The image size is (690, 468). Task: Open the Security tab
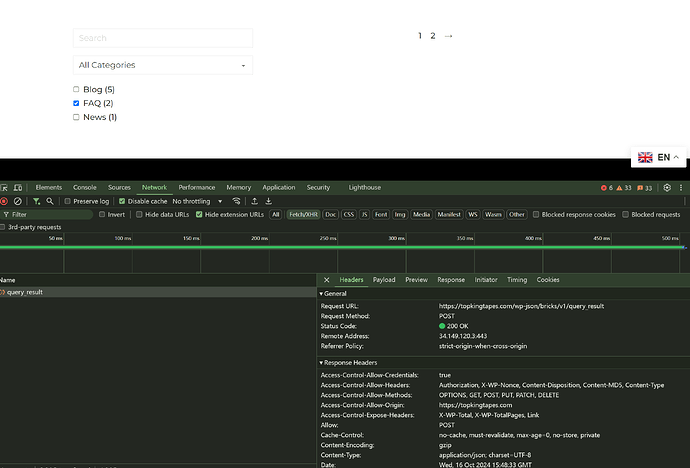(x=318, y=188)
